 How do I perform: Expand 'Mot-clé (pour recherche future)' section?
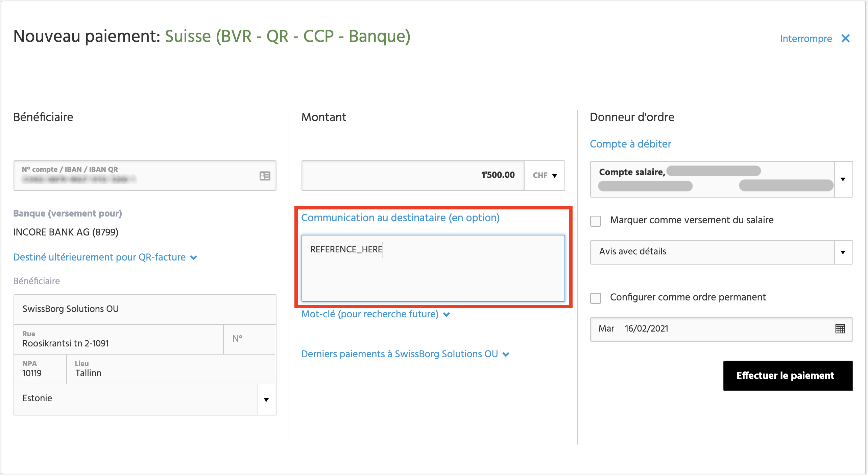click(x=375, y=314)
